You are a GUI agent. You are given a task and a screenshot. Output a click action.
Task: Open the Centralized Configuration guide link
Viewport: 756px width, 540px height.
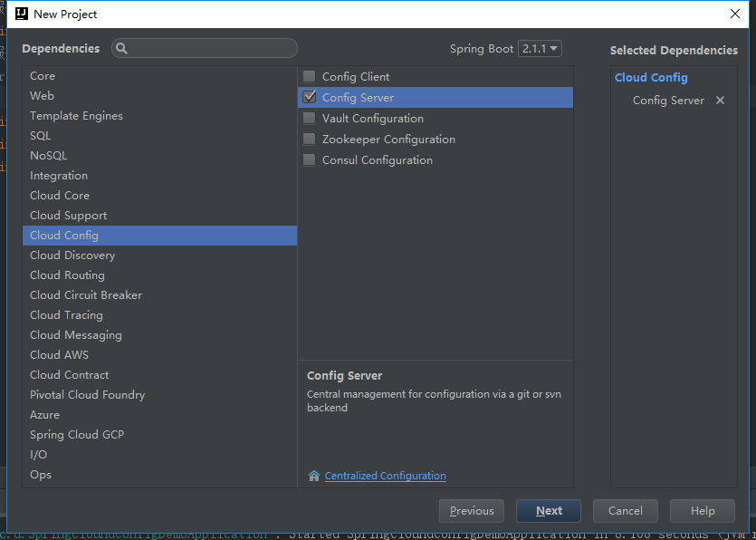(385, 476)
